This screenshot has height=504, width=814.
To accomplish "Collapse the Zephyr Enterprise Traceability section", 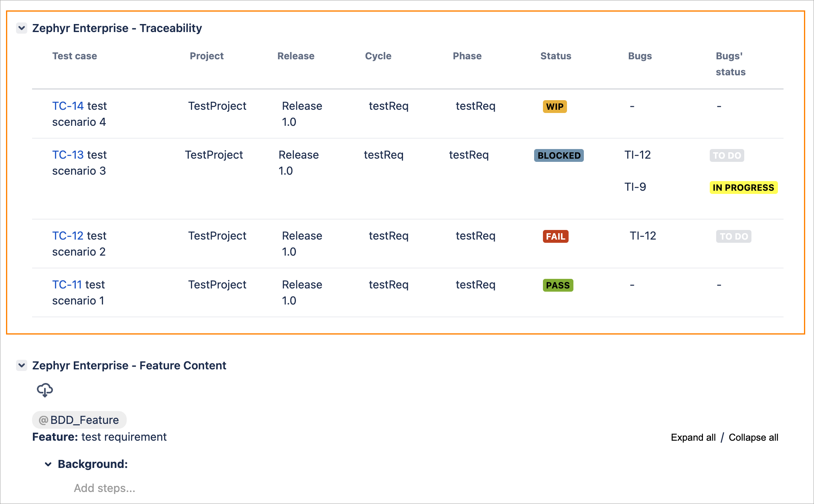I will click(22, 28).
